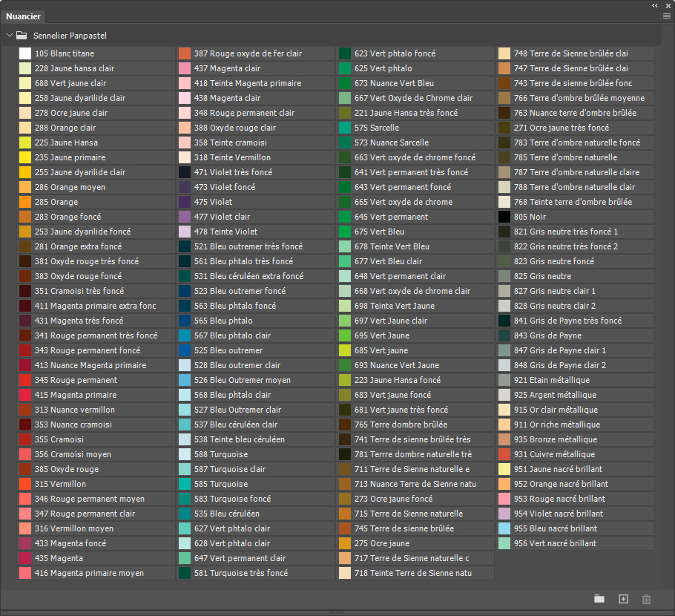Collapse the Sennelier Panpastel group chevron
The image size is (675, 616).
pyautogui.click(x=10, y=35)
